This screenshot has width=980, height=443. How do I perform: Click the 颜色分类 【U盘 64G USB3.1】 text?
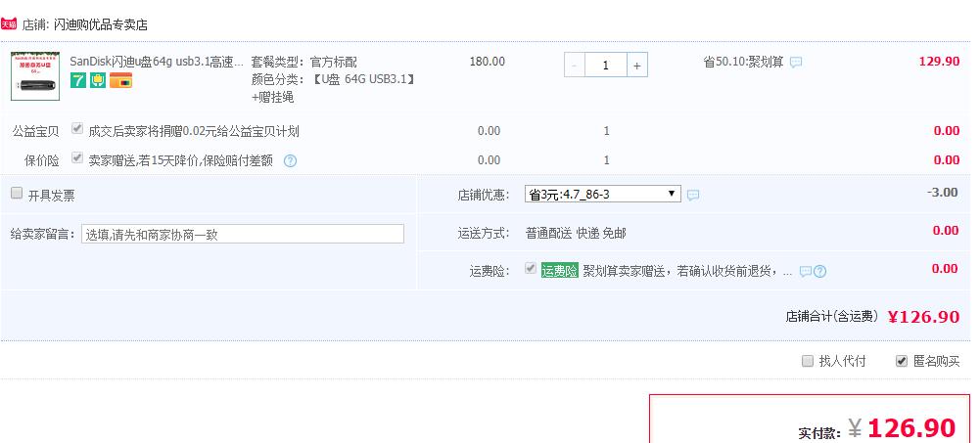pos(333,79)
